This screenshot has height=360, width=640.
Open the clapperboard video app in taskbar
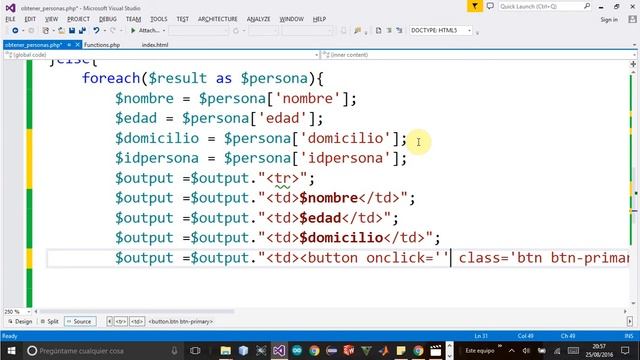(436, 351)
